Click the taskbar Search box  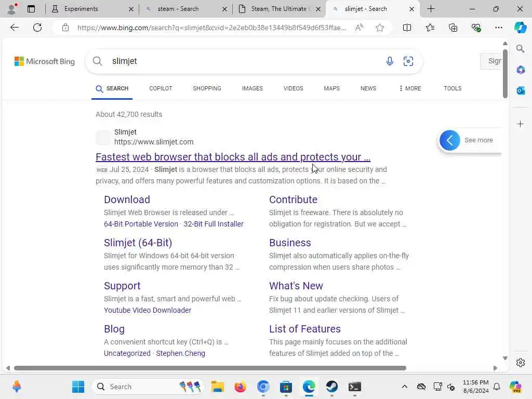pos(148,387)
